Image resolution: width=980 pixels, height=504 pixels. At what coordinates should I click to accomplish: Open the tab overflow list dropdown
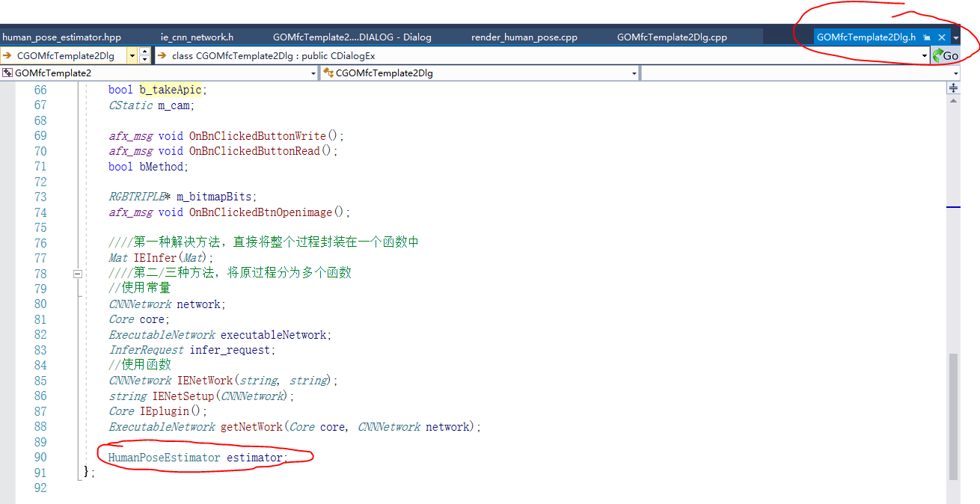pyautogui.click(x=955, y=37)
